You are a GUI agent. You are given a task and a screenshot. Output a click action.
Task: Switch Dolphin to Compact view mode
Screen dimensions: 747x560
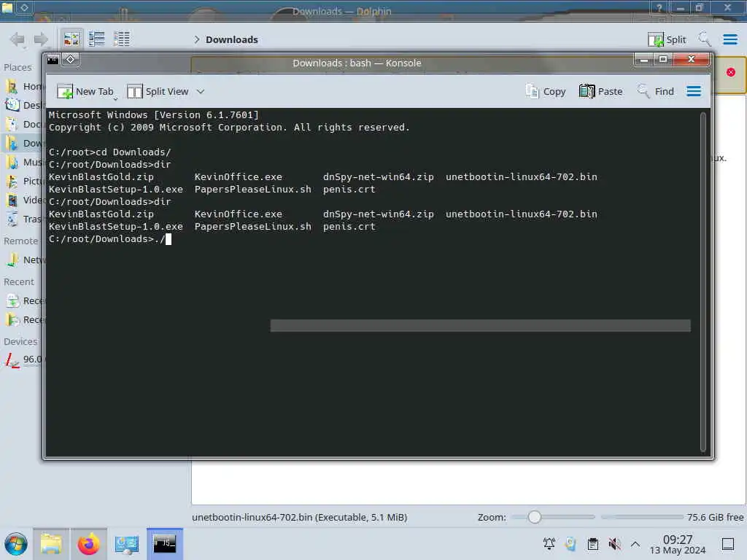(97, 39)
